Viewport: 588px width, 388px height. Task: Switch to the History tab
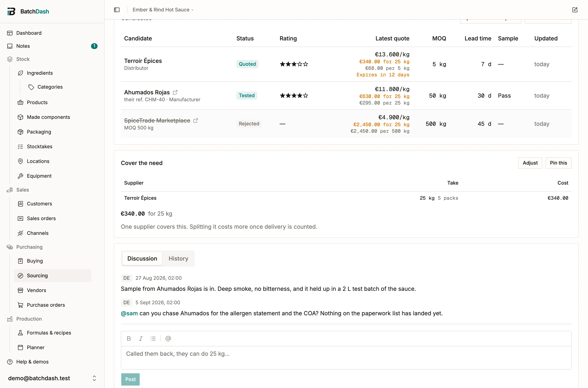click(178, 259)
